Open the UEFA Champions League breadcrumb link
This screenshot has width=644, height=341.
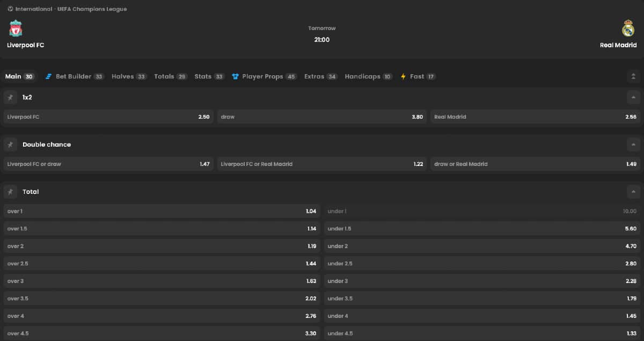pos(92,9)
